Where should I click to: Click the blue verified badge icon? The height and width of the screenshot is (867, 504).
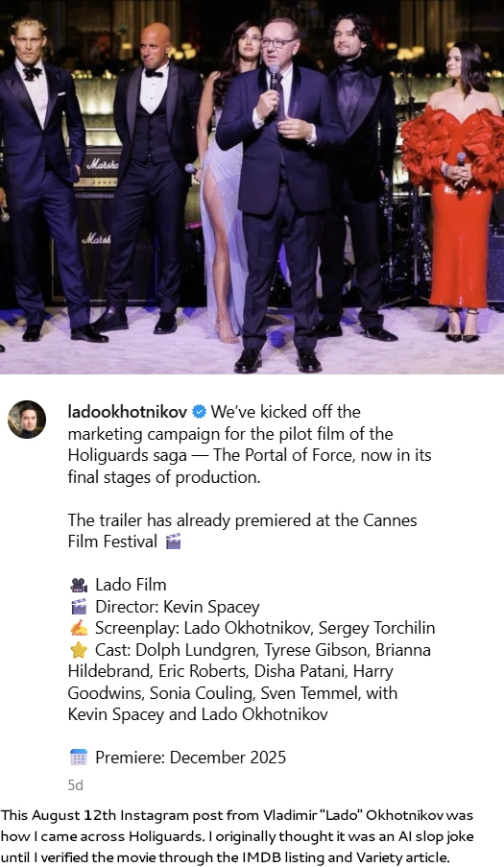coord(199,412)
